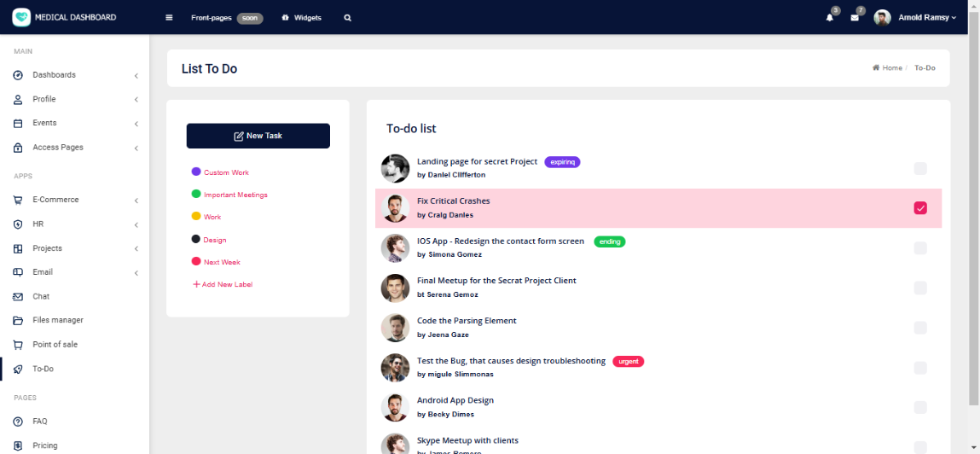Image resolution: width=980 pixels, height=454 pixels.
Task: Open the Arnold Ramsy user dropdown
Action: click(x=925, y=18)
